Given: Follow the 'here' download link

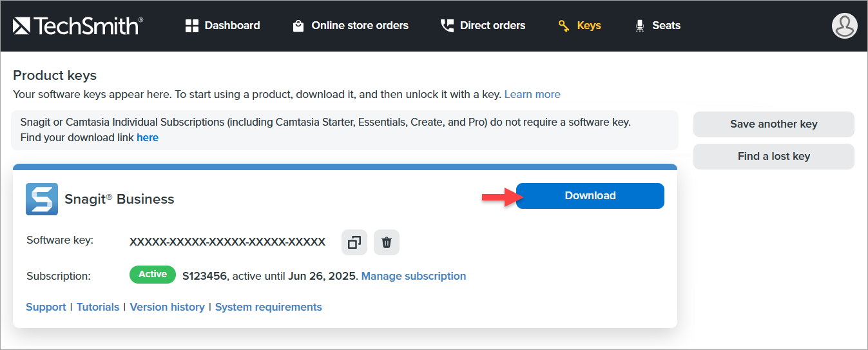Looking at the screenshot, I should 147,137.
